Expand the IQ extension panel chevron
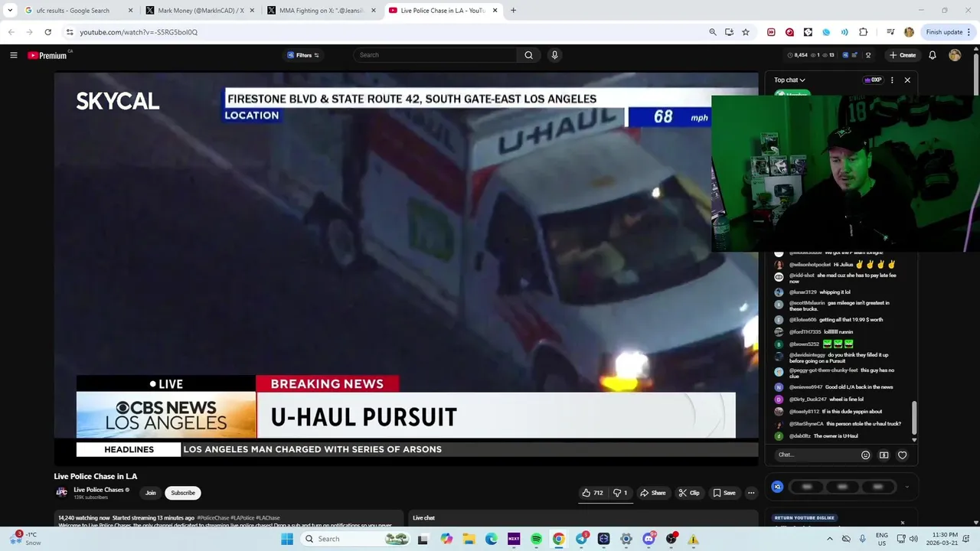 pos(906,487)
